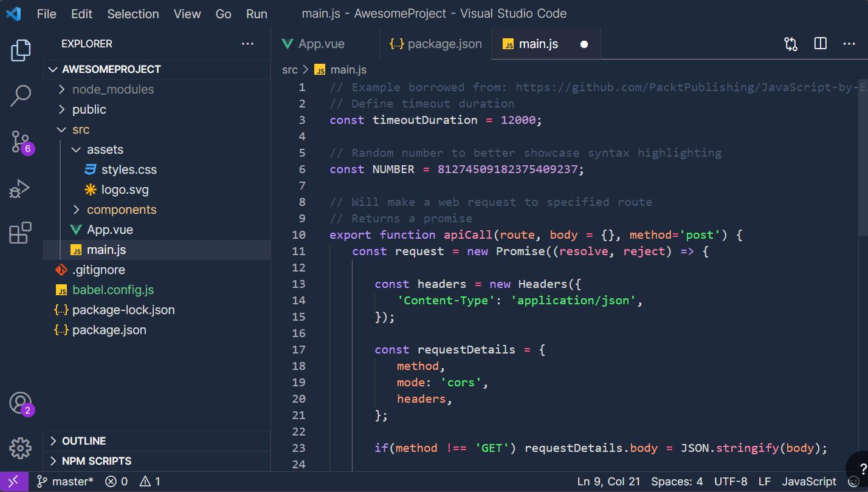The width and height of the screenshot is (868, 492).
Task: Open logo.svg in the explorer
Action: click(x=157, y=190)
